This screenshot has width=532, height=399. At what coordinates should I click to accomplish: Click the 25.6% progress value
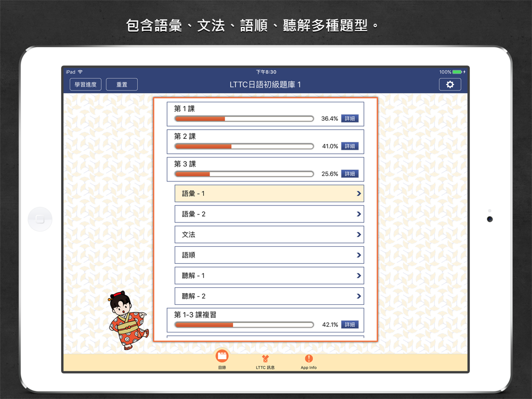pos(329,174)
